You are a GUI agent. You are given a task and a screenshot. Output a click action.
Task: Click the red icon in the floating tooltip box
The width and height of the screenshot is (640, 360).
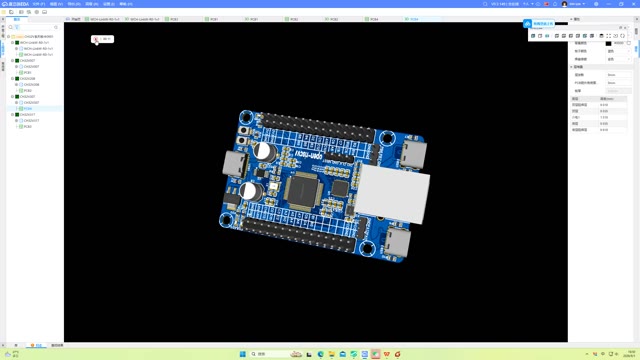(96, 39)
